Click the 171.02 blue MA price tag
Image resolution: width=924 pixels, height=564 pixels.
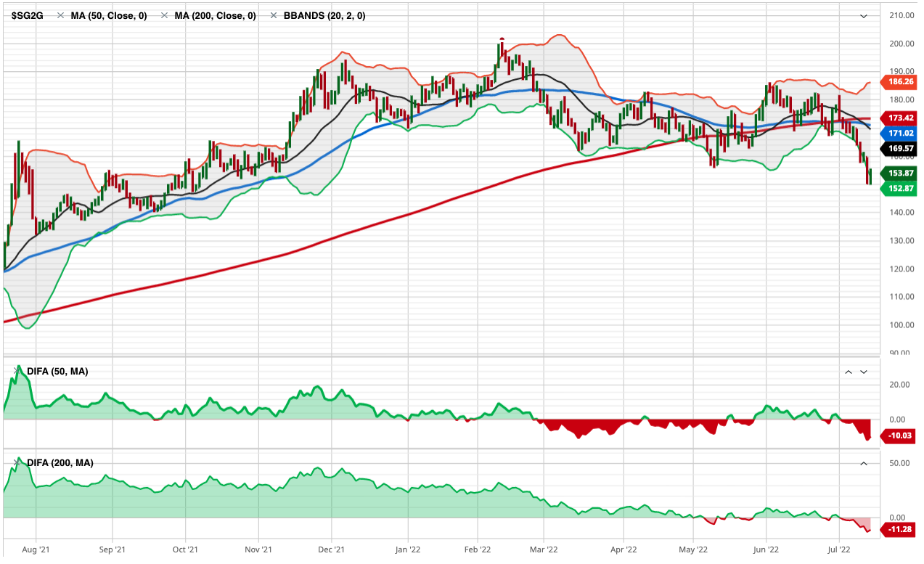click(900, 134)
